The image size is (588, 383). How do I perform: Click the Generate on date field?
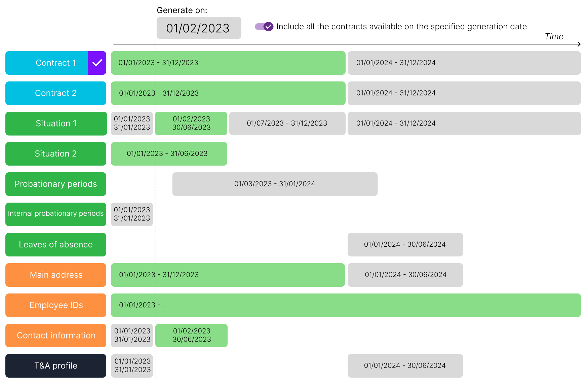(199, 28)
